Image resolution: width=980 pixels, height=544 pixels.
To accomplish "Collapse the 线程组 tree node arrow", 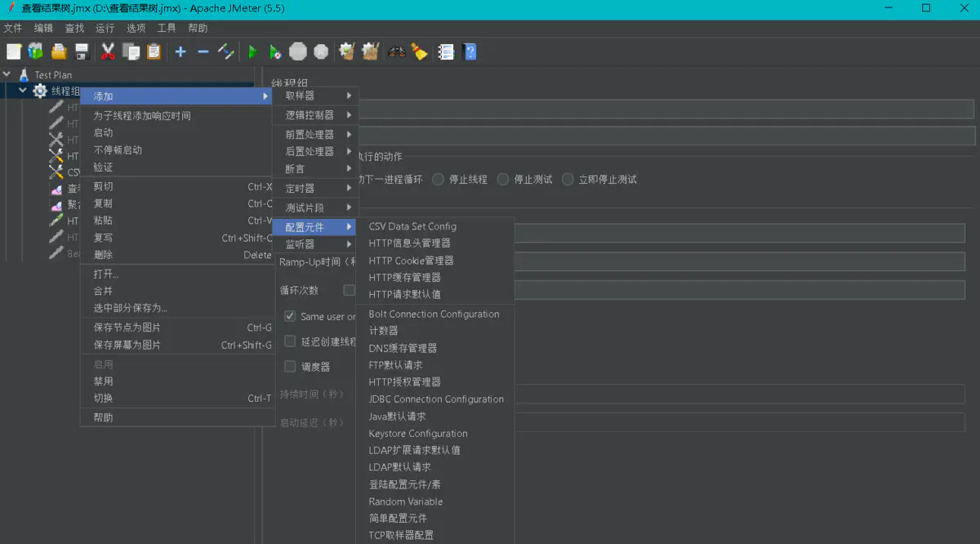I will pos(23,91).
